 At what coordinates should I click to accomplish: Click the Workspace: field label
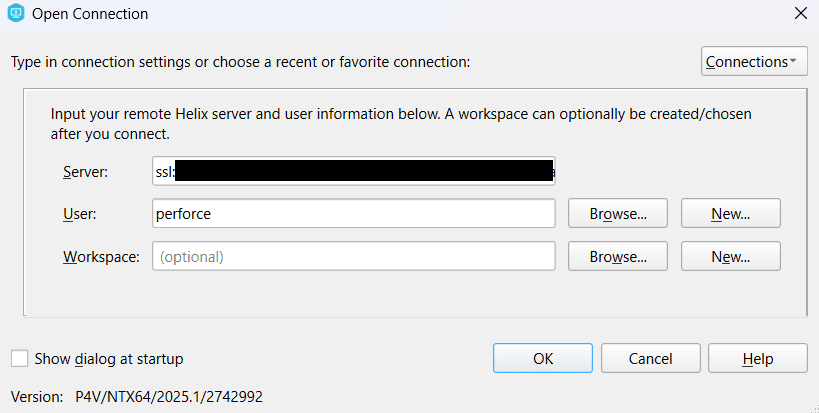(101, 257)
